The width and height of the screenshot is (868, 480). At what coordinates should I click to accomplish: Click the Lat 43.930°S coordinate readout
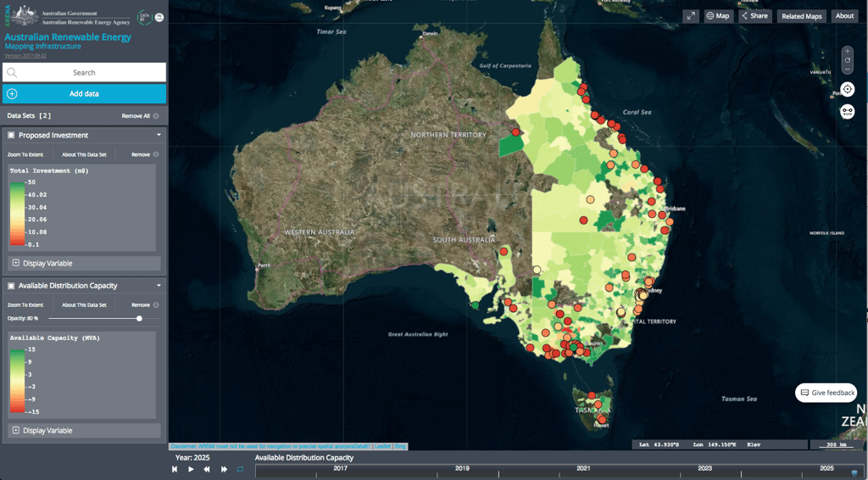[x=659, y=444]
